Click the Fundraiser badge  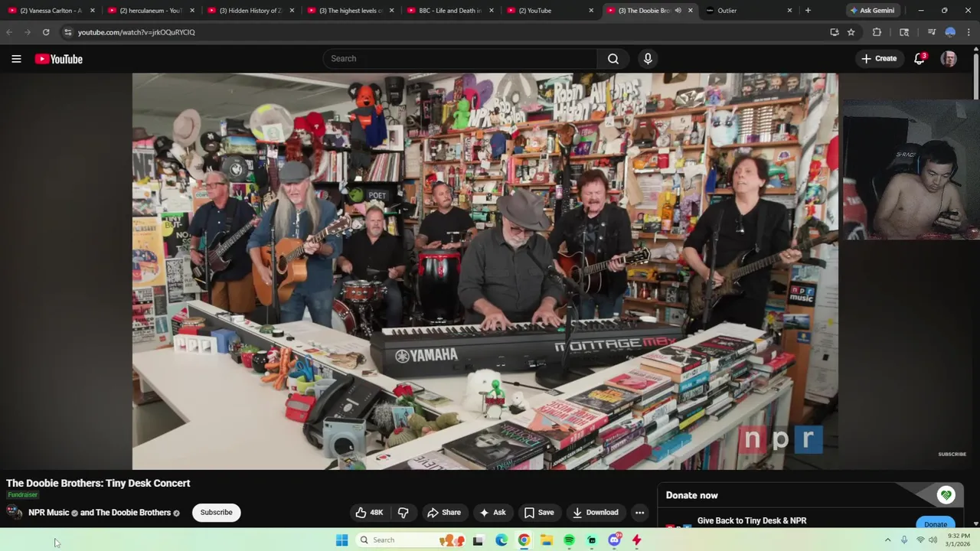coord(22,495)
